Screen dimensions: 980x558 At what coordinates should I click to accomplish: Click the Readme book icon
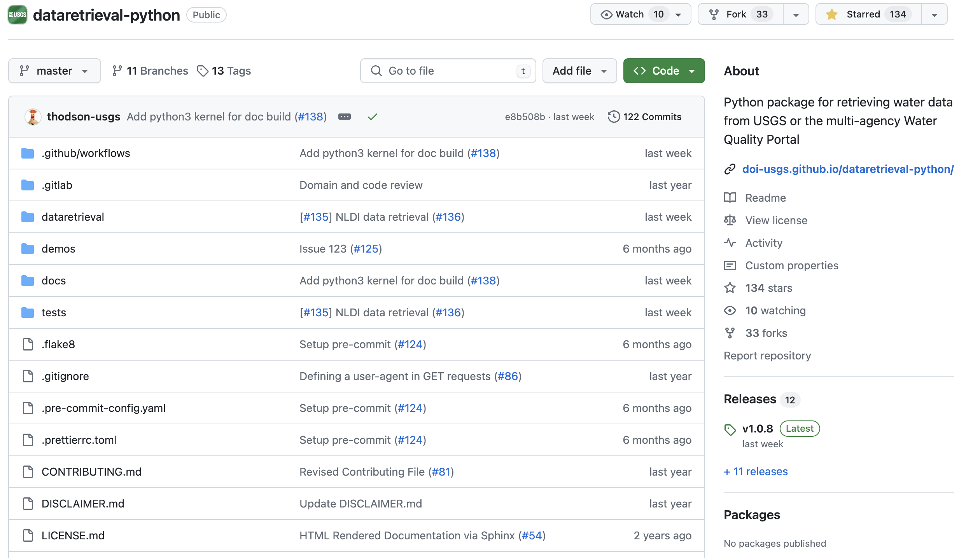(730, 198)
